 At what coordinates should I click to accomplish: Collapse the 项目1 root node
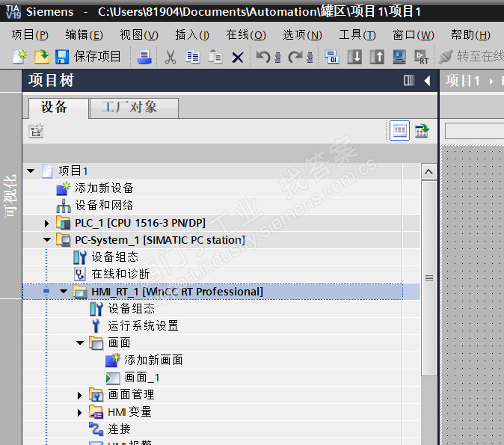coord(31,171)
